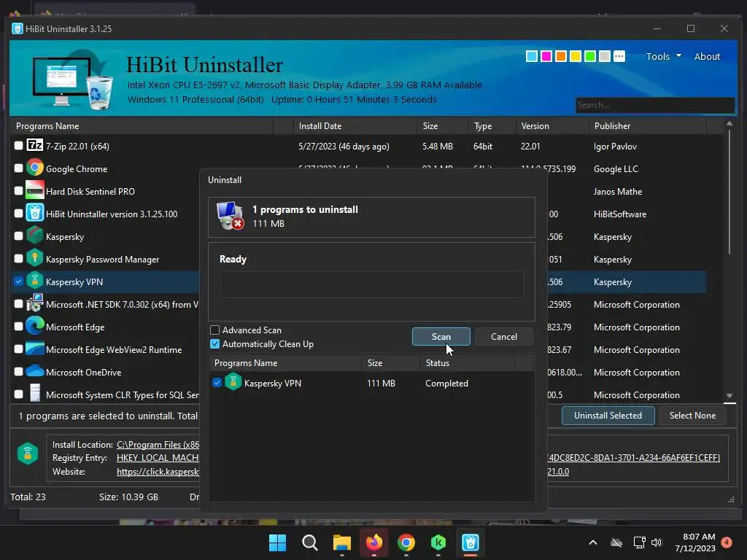Check the Kaspersky Password Manager checkbox
Viewport: 747px width, 560px height.
tap(18, 258)
